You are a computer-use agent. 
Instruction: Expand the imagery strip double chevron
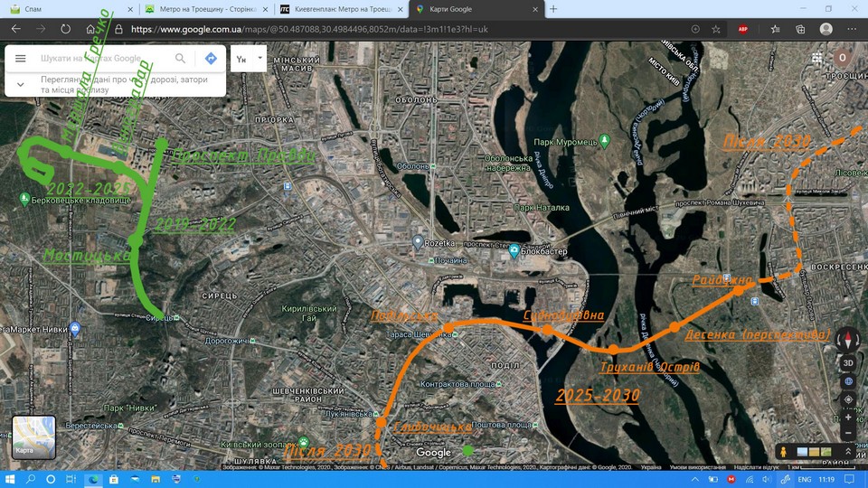click(x=848, y=451)
